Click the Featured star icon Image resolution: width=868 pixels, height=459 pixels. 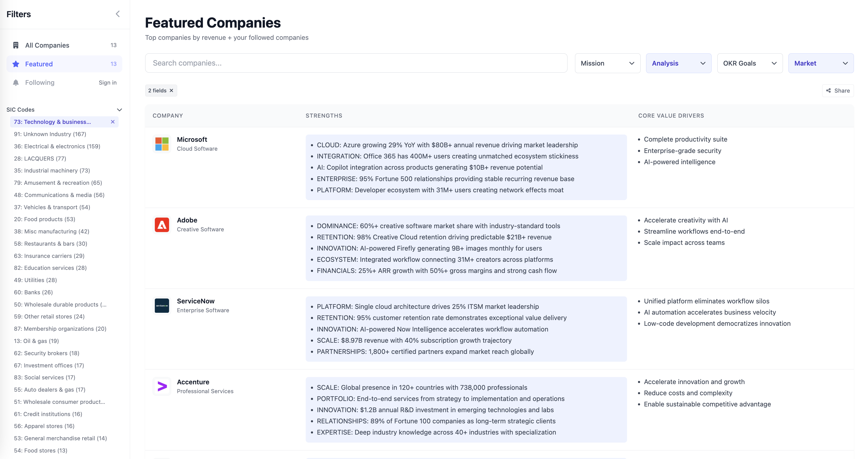point(16,64)
